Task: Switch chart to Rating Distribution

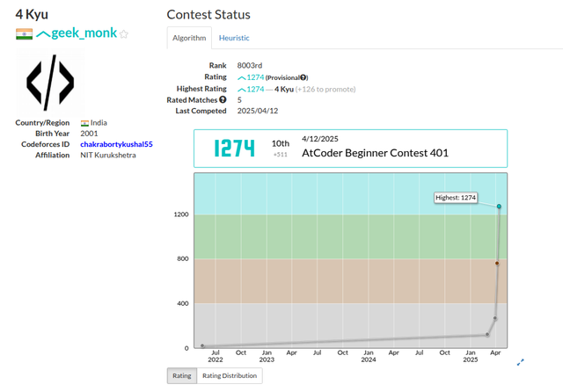Action: (x=229, y=376)
